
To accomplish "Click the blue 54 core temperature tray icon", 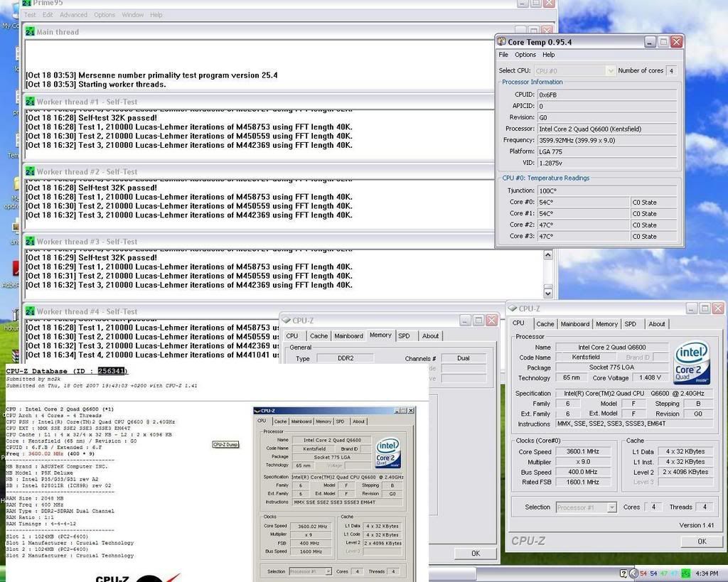I will click(654, 573).
